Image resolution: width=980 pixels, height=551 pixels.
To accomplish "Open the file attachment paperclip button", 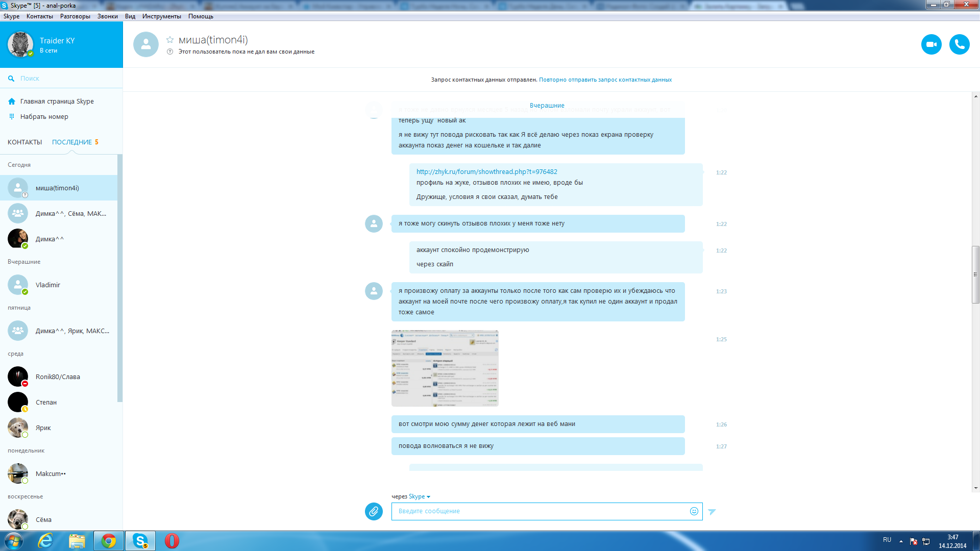I will (374, 511).
